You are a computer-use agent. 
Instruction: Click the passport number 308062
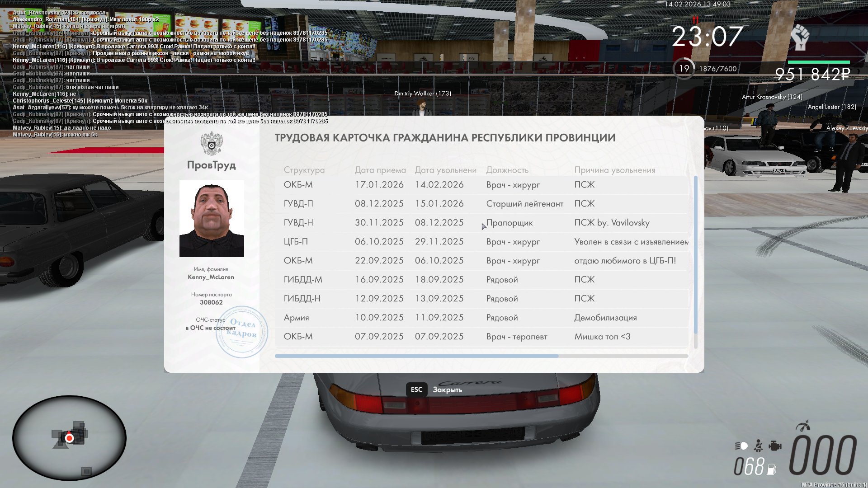(x=211, y=302)
